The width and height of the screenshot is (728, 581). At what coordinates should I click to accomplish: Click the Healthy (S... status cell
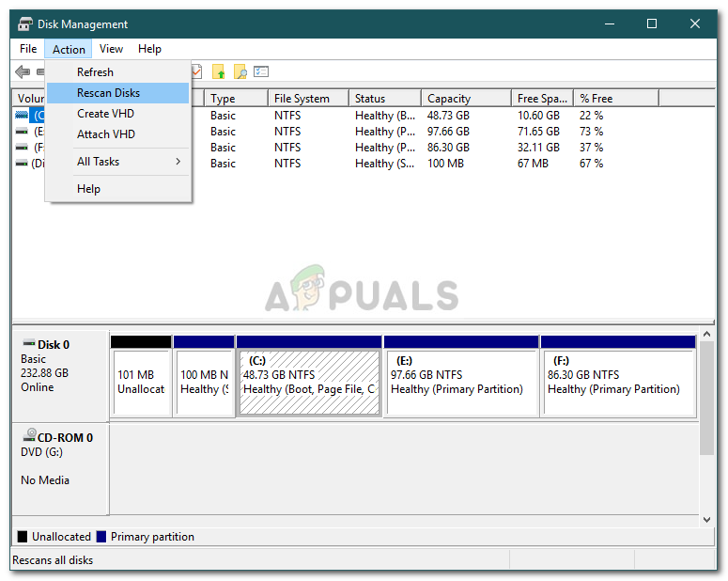pos(384,164)
